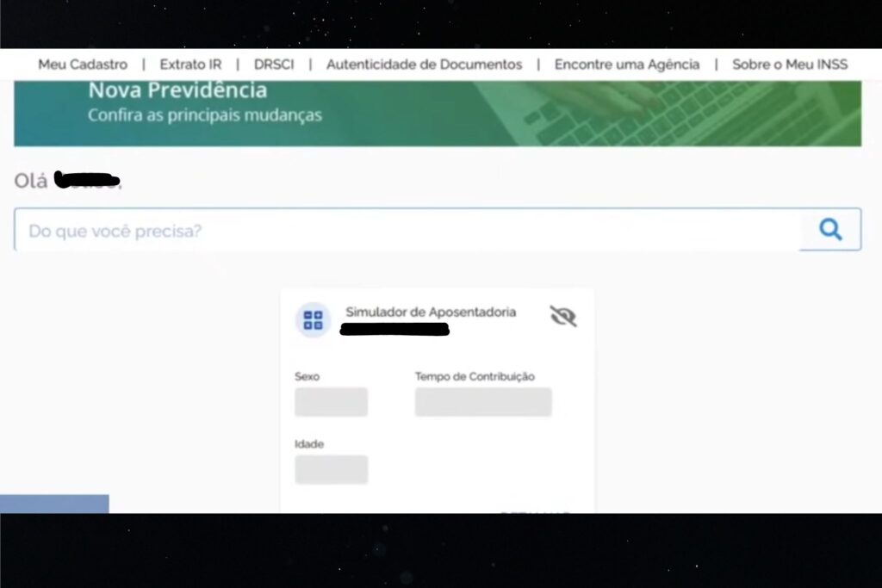Select Encontre uma Agência

click(628, 64)
